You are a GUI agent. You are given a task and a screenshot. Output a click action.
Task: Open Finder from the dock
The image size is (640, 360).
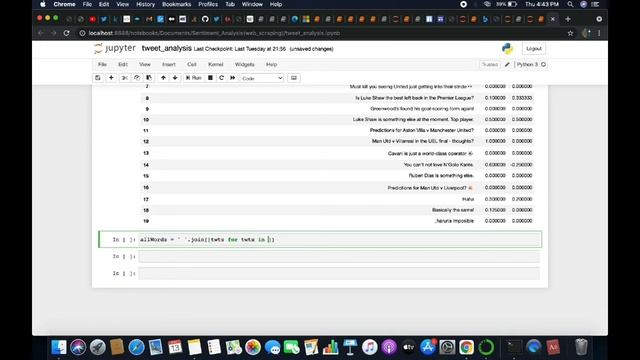(x=59, y=347)
